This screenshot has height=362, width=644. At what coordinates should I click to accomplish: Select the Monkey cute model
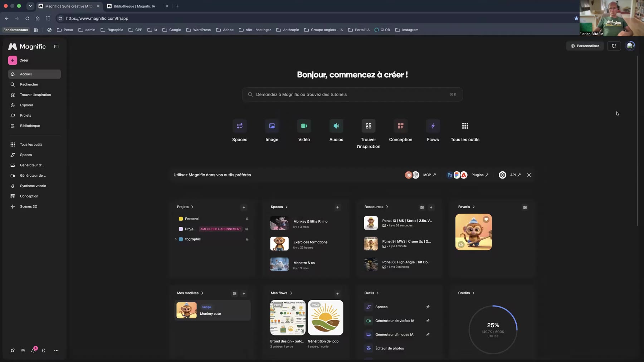213,310
